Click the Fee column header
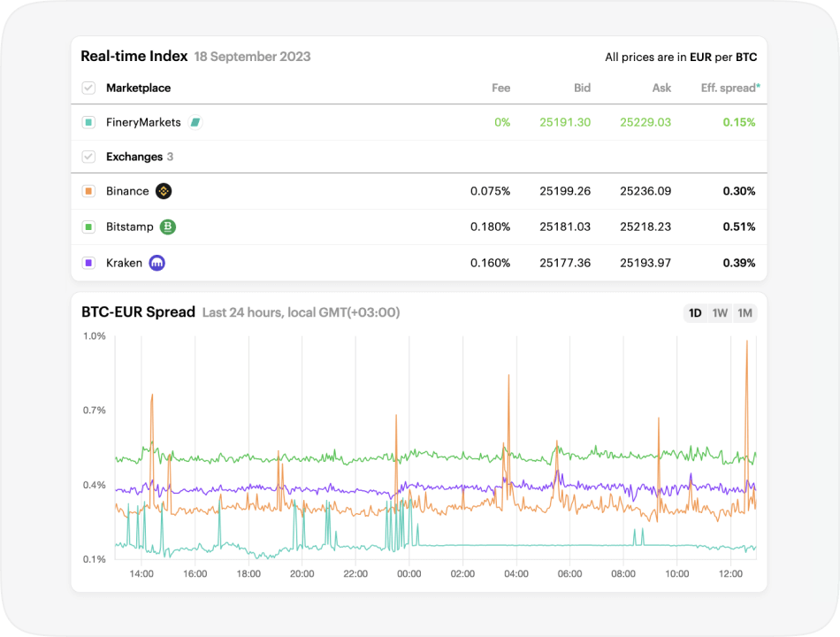840x637 pixels. (500, 88)
